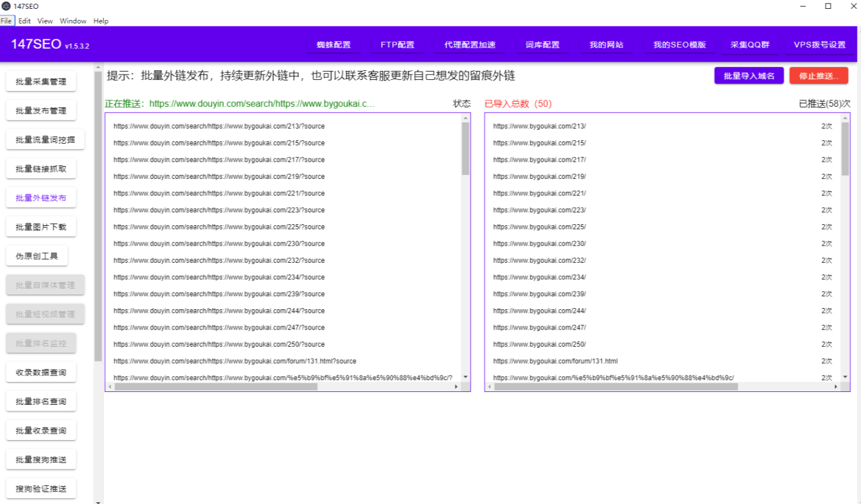Click left list scroll-left arrow
The height and width of the screenshot is (504, 861).
point(110,387)
